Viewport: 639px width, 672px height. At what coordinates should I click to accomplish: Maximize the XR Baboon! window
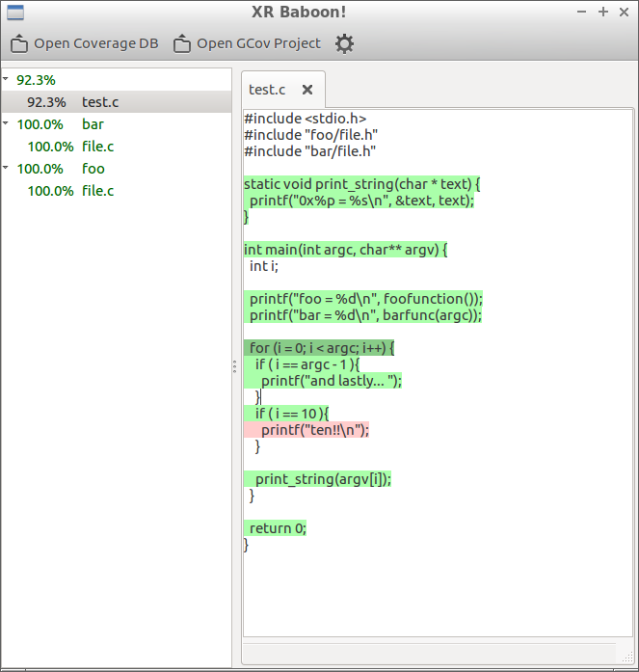tap(603, 12)
